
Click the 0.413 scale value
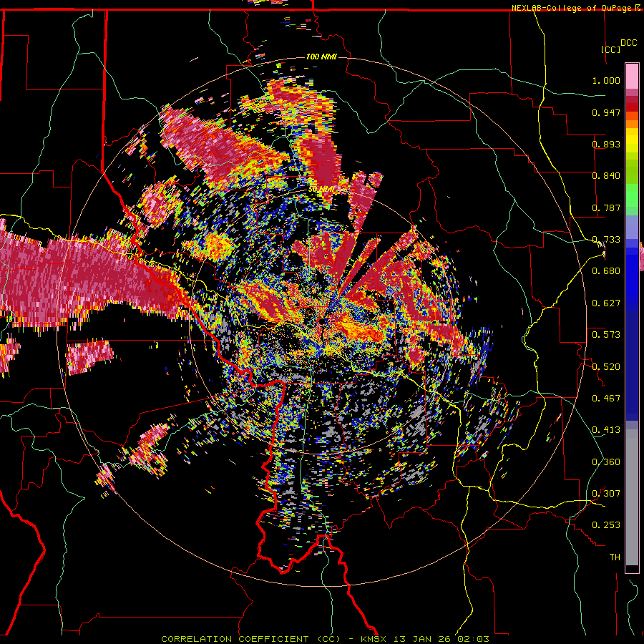pos(606,430)
